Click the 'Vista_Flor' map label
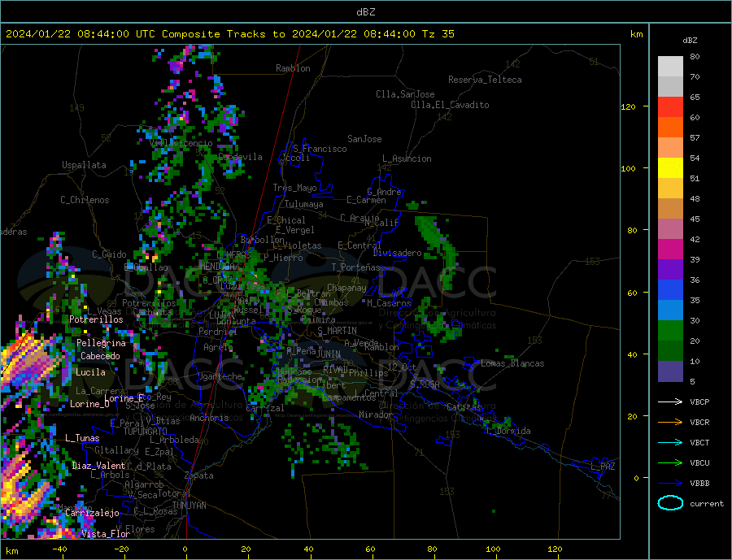The width and height of the screenshot is (732, 560). click(x=106, y=534)
